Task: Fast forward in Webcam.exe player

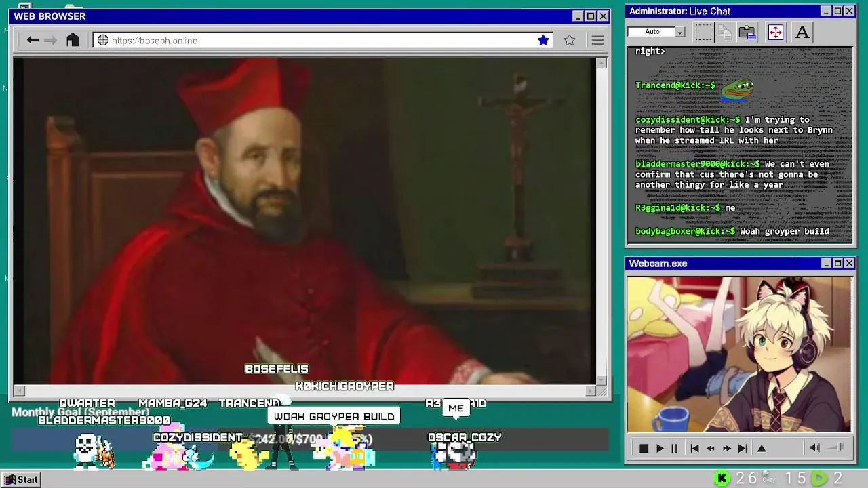Action: click(727, 448)
